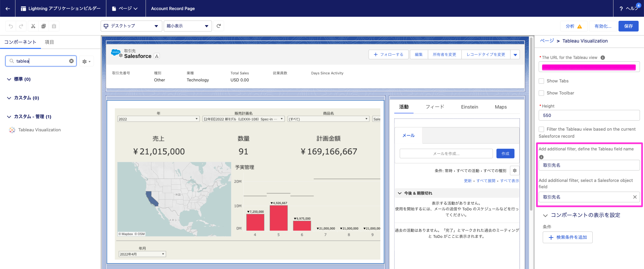This screenshot has height=269, width=644.
Task: Click the フォローする button
Action: [388, 55]
